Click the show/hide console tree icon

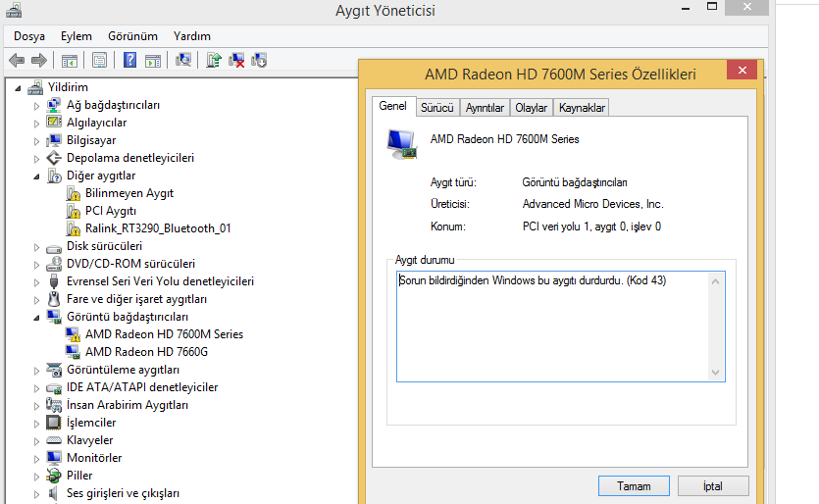[x=70, y=61]
